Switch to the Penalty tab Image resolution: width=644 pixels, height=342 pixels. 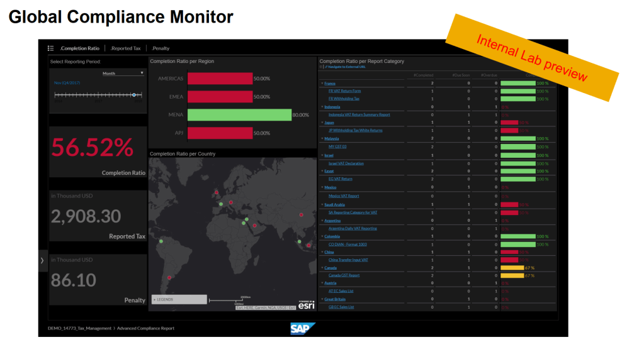click(160, 48)
